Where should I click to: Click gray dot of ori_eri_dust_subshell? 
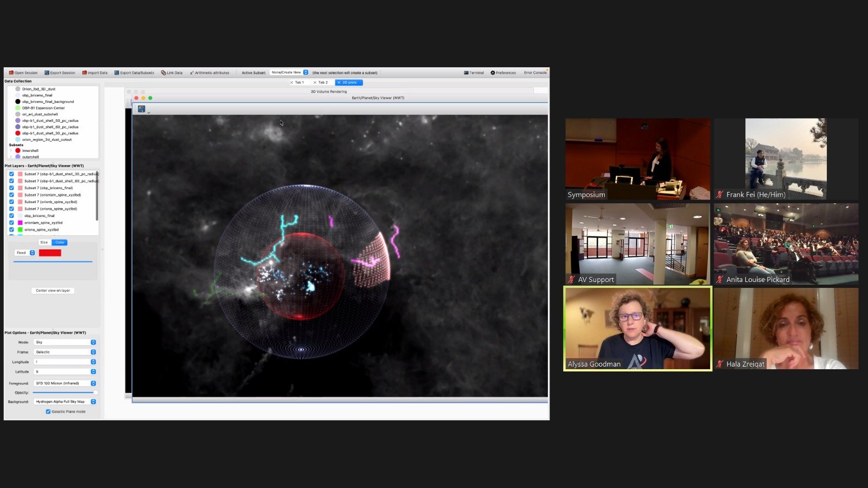click(18, 114)
